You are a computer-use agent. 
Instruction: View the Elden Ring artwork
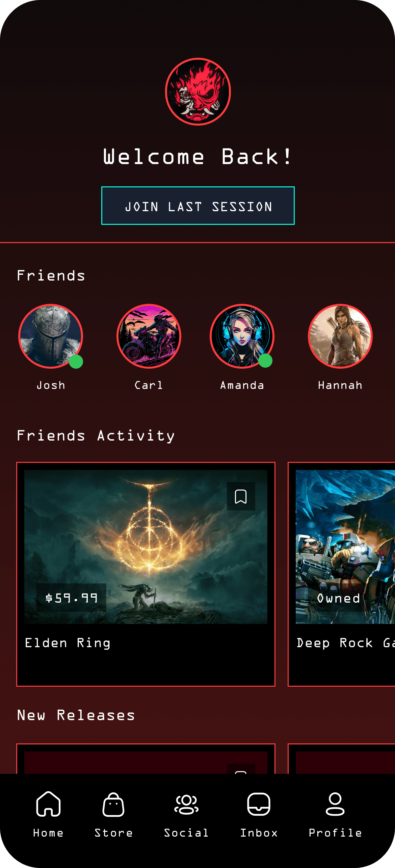146,547
